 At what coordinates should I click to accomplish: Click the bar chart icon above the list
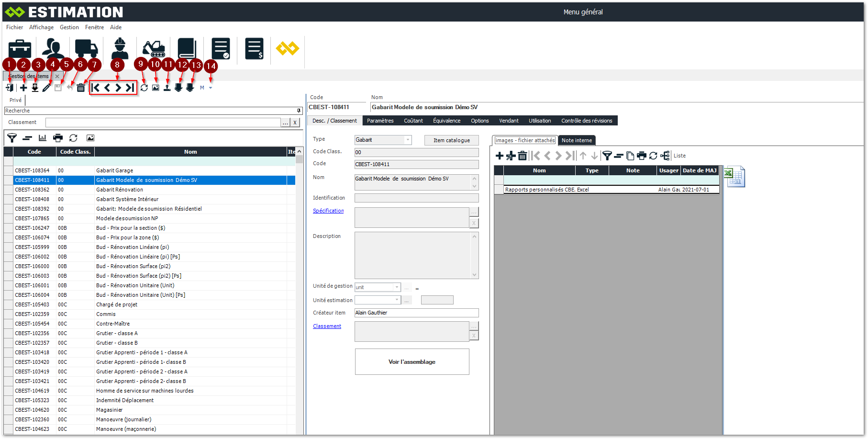tap(43, 138)
